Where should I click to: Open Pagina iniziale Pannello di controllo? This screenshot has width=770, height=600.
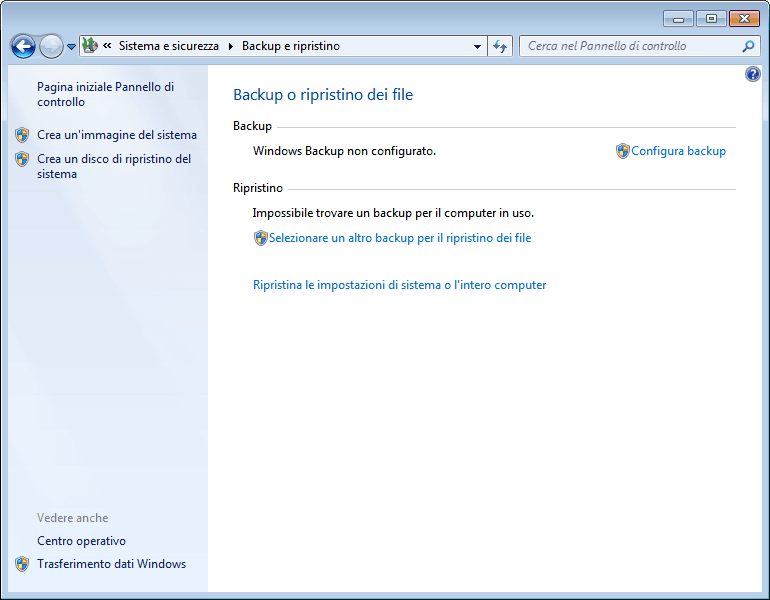(106, 94)
